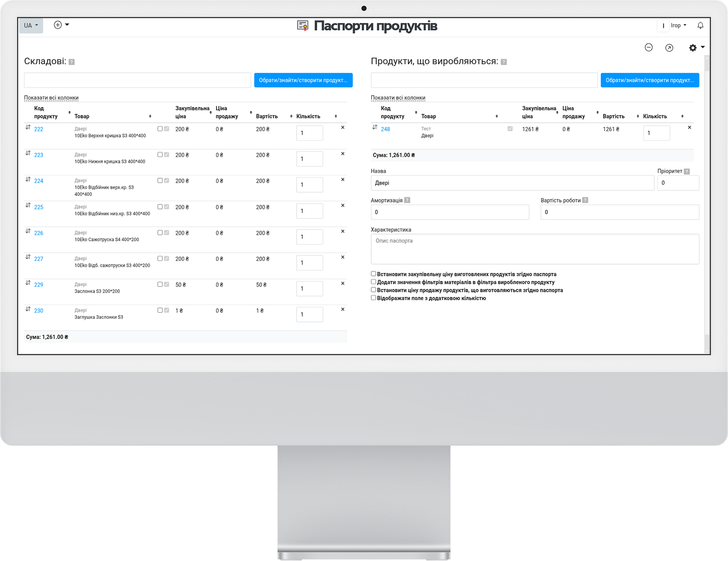Delete product 248 from produced list
The height and width of the screenshot is (561, 728).
point(689,128)
